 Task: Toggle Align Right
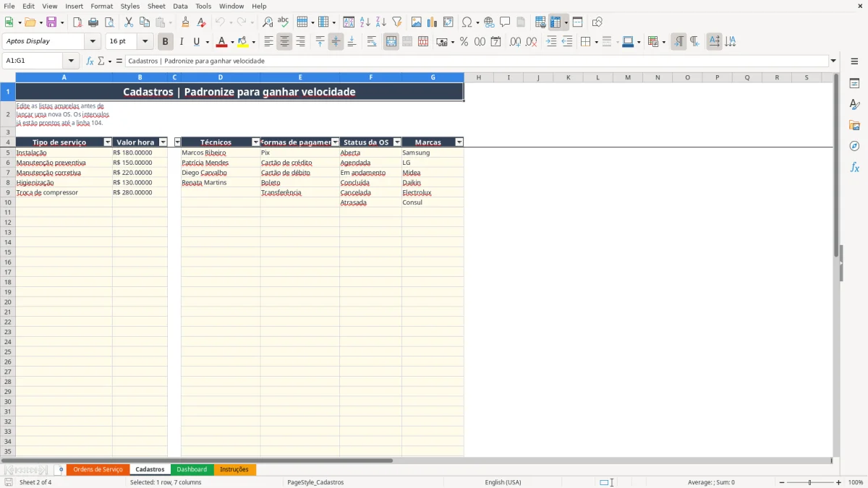(x=300, y=42)
